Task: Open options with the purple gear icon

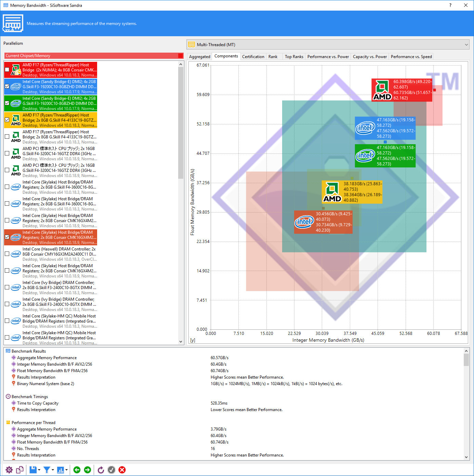Action: (9, 470)
